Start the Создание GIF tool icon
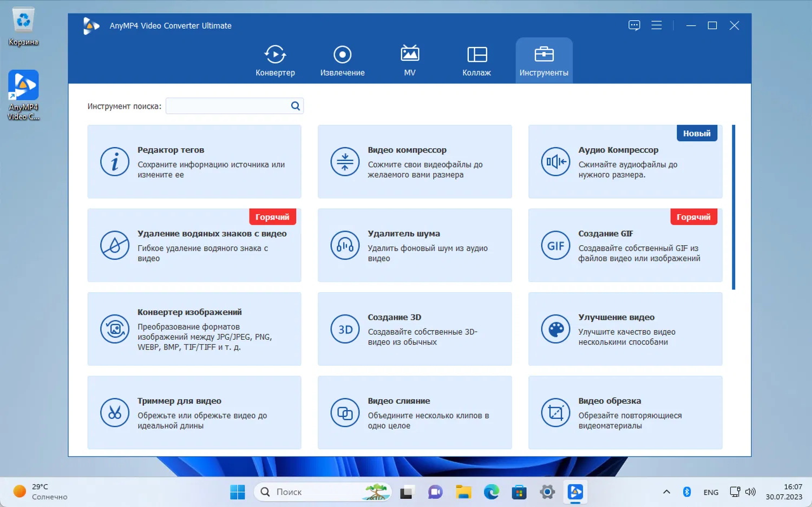 (555, 246)
